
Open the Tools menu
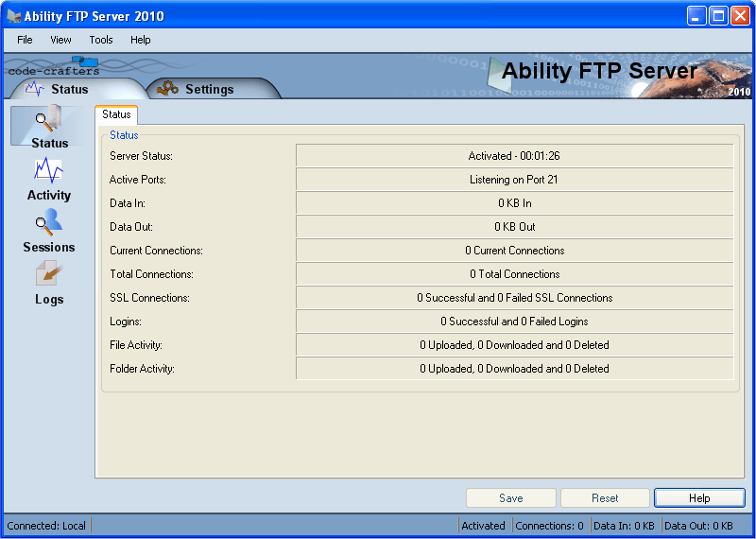coord(101,40)
